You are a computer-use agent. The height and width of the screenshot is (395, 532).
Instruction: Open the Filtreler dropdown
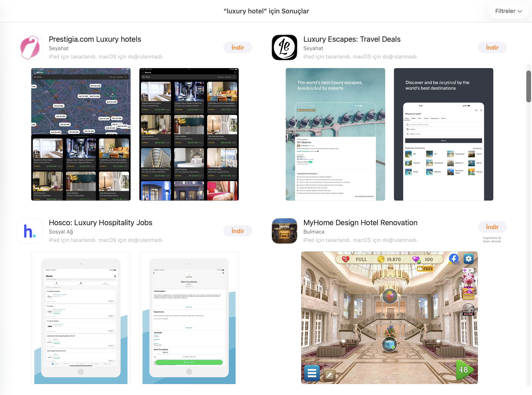pos(508,11)
